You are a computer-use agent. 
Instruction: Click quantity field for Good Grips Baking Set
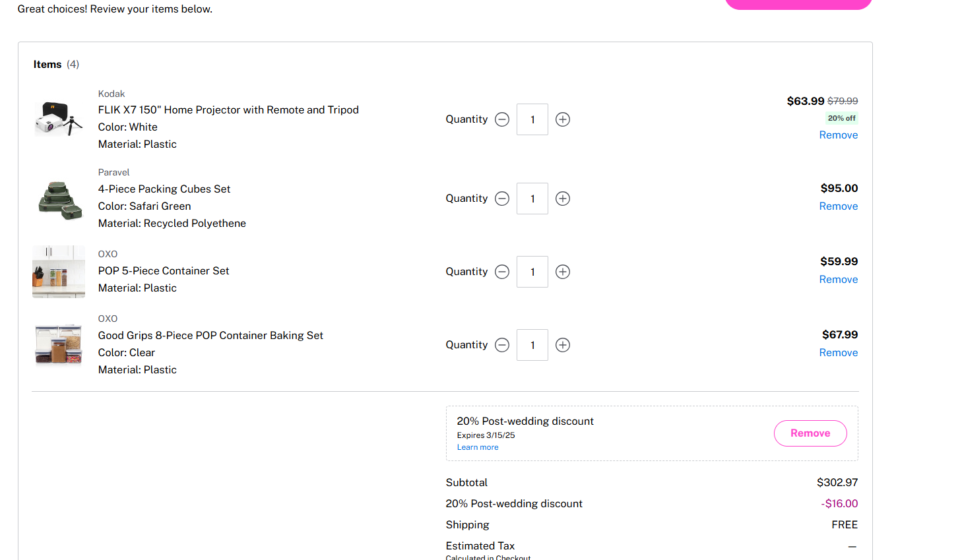532,345
